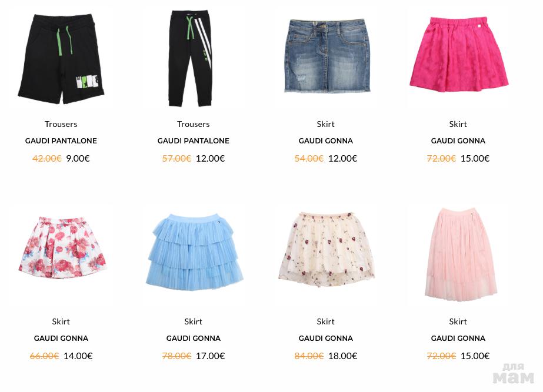Select GAUDI GONNA title priced at 14.00€
Viewport: 543px width, 392px height.
[x=61, y=339]
